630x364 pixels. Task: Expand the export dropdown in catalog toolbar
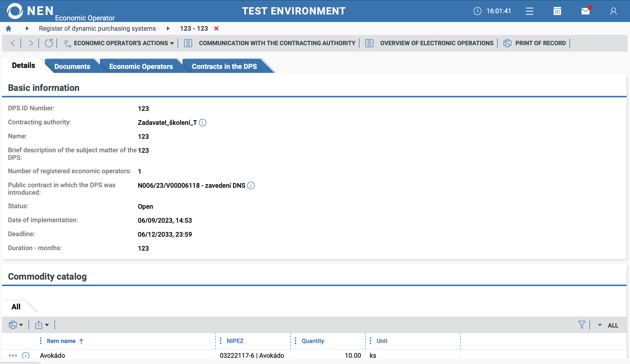pyautogui.click(x=42, y=325)
